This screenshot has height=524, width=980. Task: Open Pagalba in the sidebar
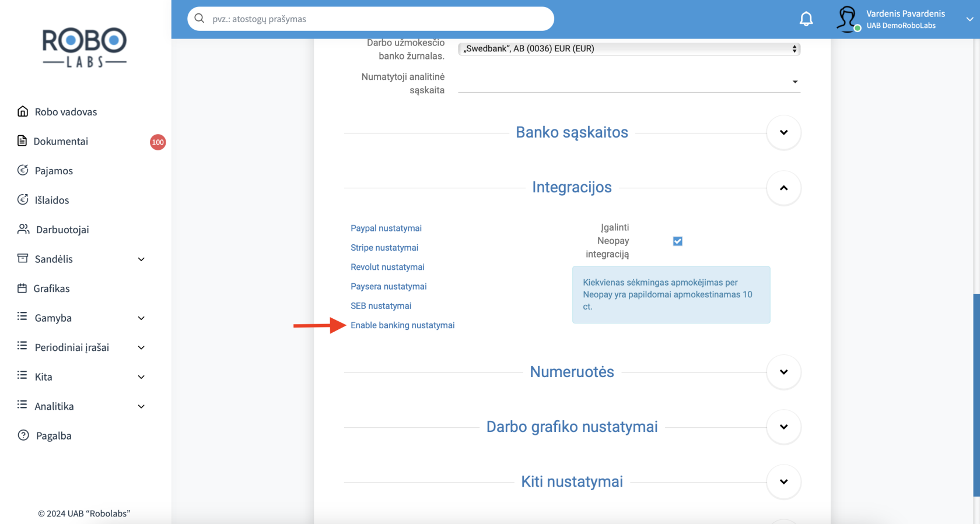click(x=54, y=436)
